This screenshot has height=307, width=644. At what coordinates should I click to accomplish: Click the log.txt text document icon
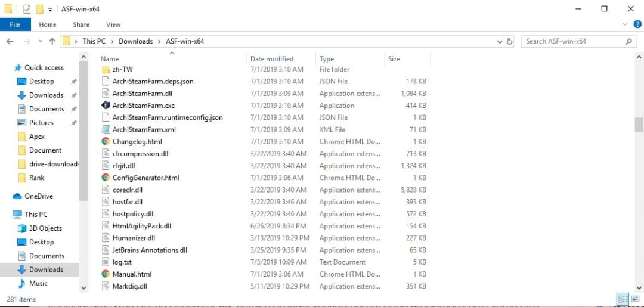pos(106,262)
